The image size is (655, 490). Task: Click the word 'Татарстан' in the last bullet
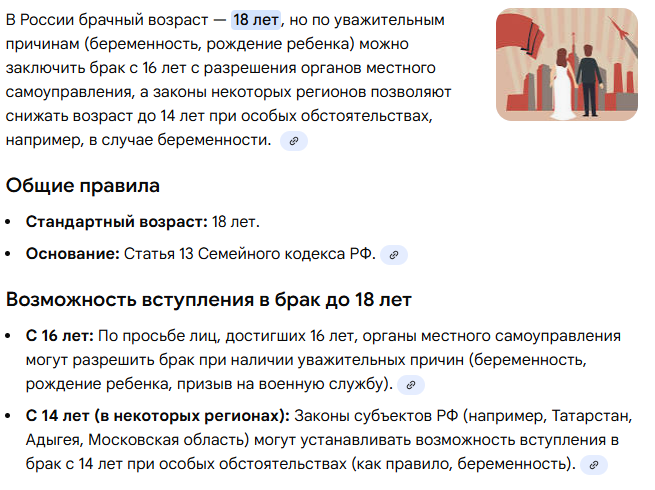591,416
